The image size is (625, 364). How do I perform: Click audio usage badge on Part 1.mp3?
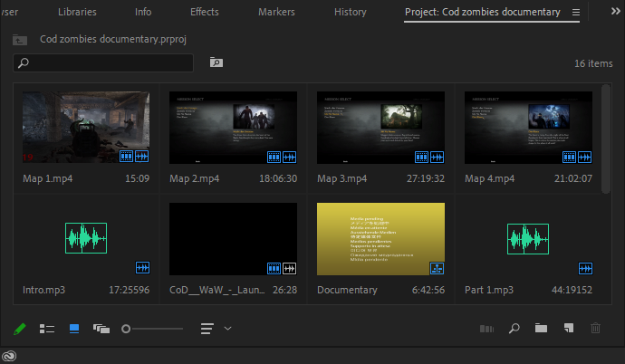585,268
